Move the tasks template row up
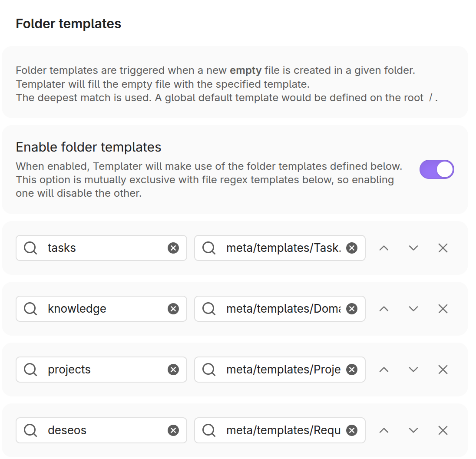476x459 pixels. 383,248
